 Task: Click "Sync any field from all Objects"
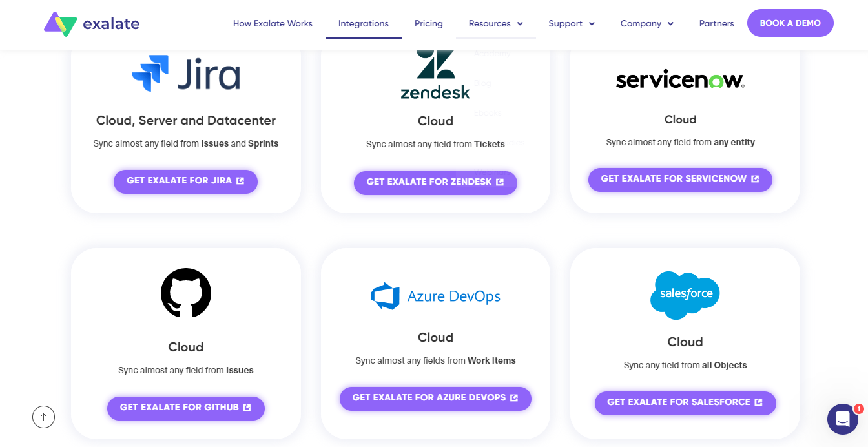(x=685, y=365)
